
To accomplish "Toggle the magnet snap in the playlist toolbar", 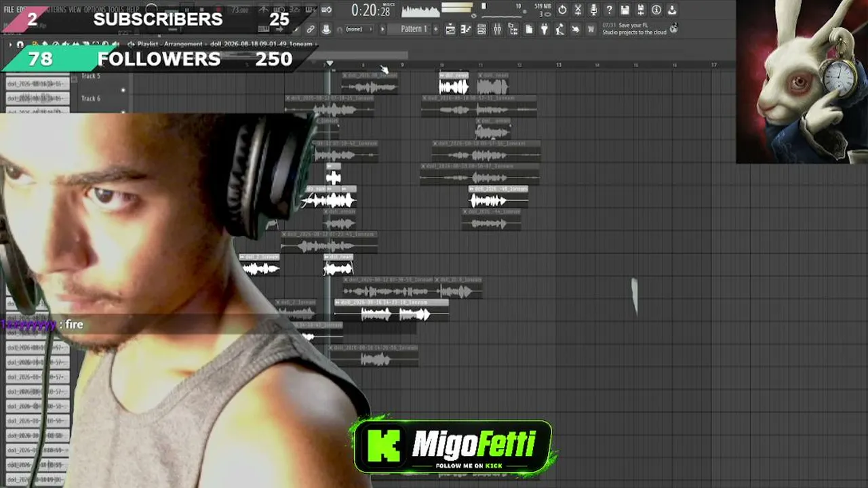I will tap(20, 45).
